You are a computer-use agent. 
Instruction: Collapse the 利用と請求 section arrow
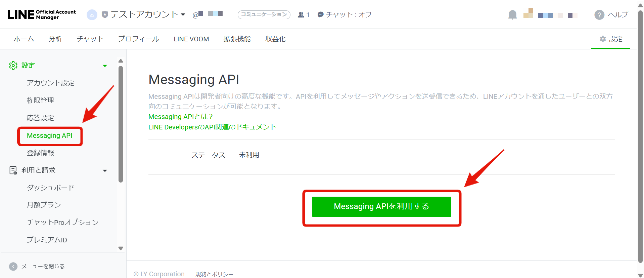click(x=105, y=171)
